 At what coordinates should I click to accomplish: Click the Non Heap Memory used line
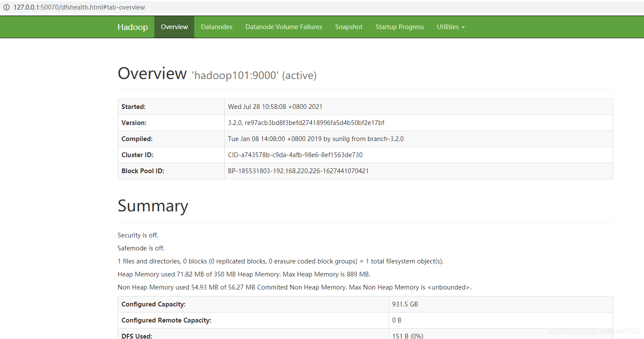point(295,287)
